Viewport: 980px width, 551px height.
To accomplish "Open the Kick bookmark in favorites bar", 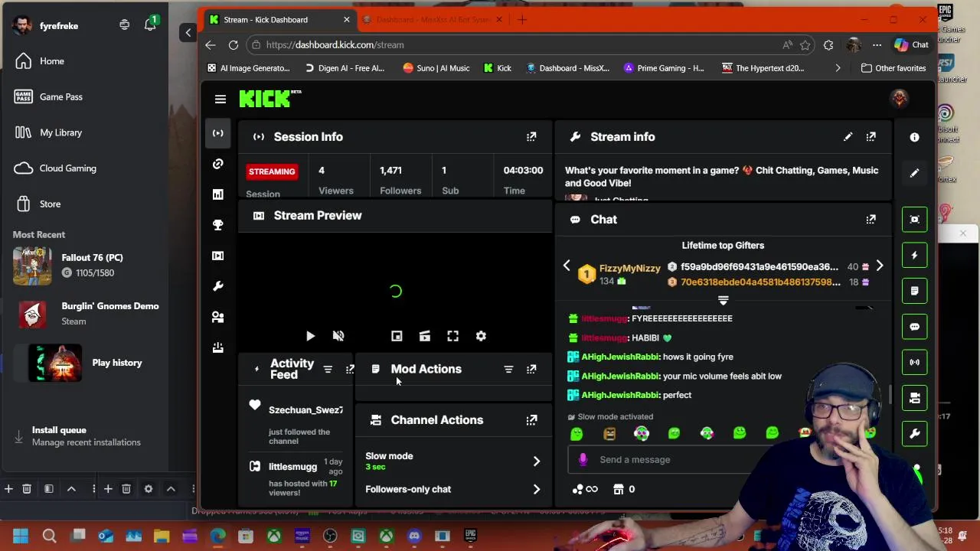I will point(497,68).
